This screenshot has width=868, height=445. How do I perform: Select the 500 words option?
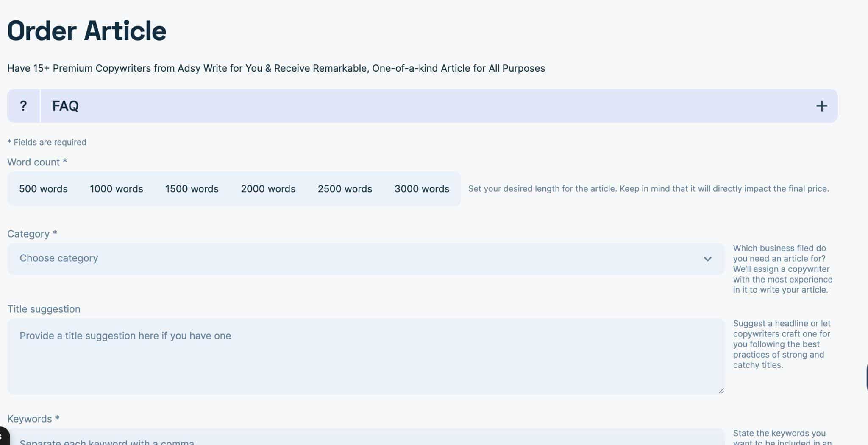43,189
